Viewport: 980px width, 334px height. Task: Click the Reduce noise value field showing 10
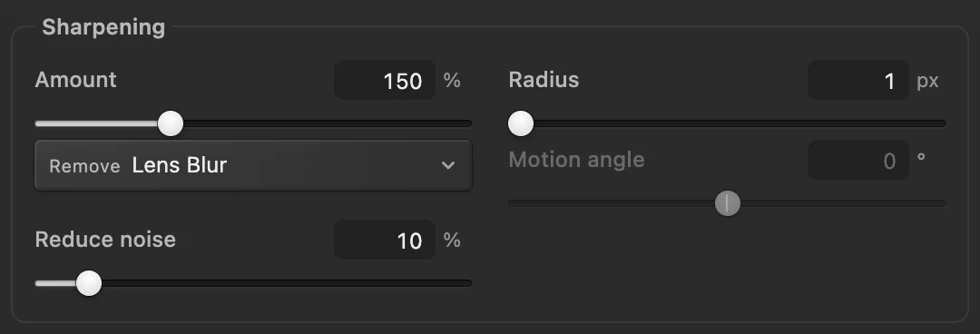(x=385, y=240)
